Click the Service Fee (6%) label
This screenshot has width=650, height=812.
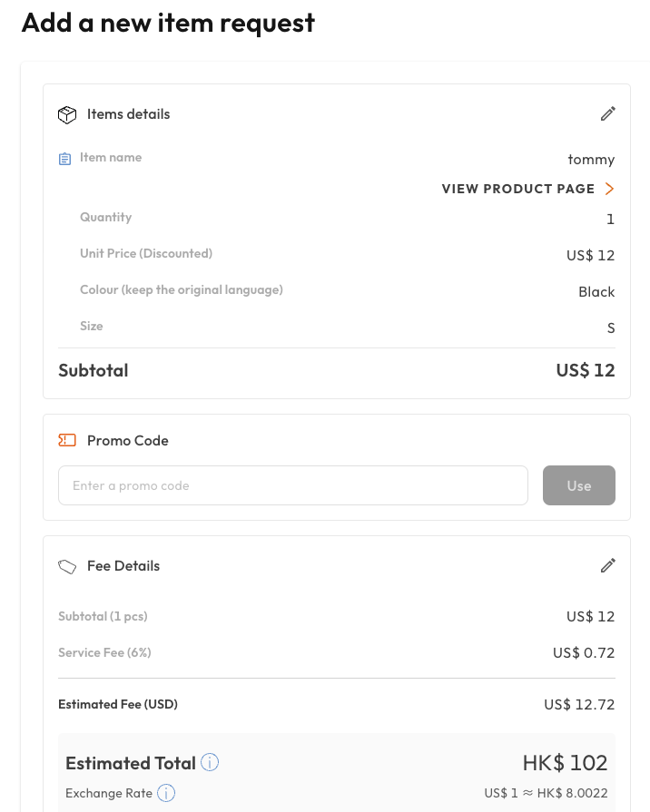[104, 652]
